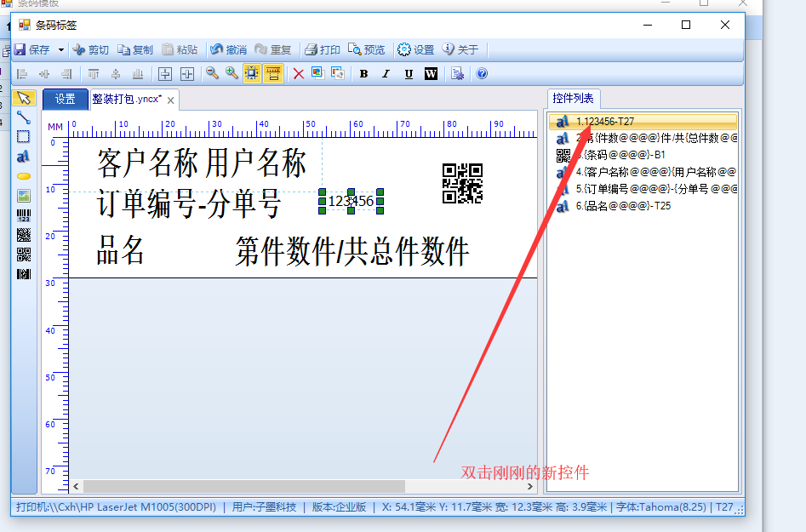This screenshot has width=806, height=532.
Task: Open the 控件列表 tab
Action: click(574, 98)
